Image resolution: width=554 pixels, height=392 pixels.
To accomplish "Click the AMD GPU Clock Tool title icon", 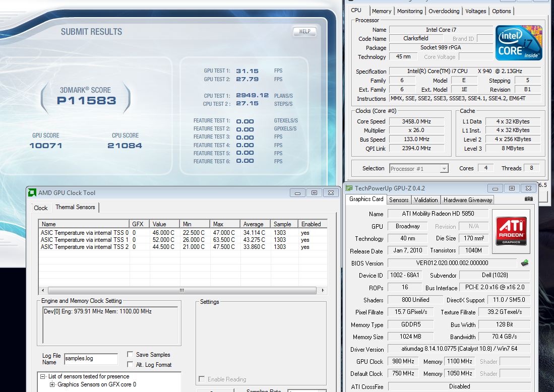I will [32, 192].
